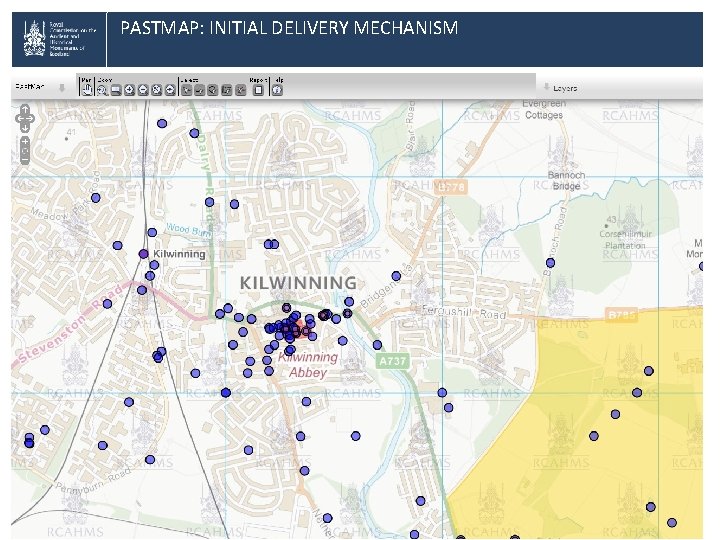720x540 pixels.
Task: Expand the PastMap dropdown arrow
Action: pyautogui.click(x=62, y=87)
